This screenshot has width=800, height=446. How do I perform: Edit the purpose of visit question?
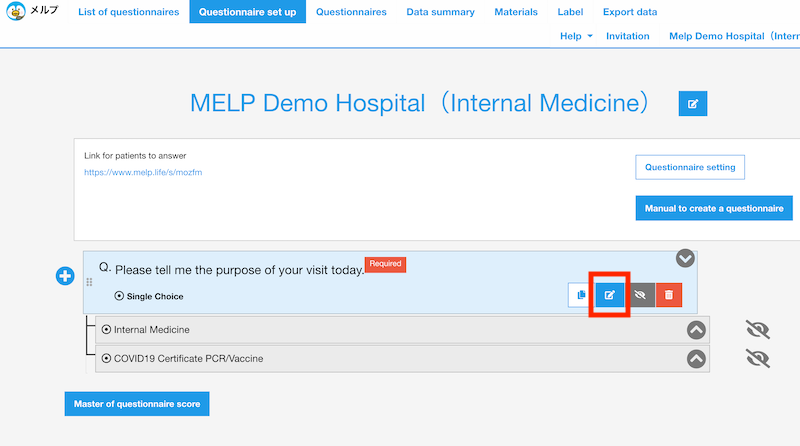tap(609, 295)
